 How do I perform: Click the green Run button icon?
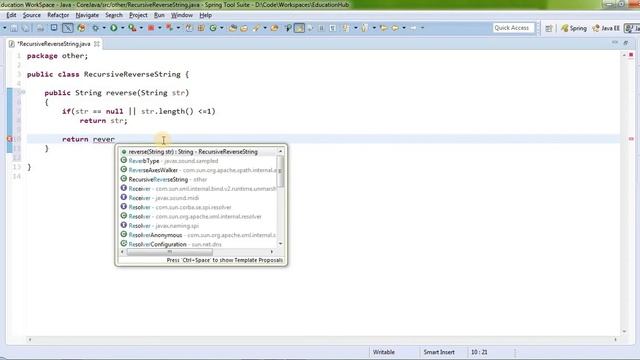(113, 28)
